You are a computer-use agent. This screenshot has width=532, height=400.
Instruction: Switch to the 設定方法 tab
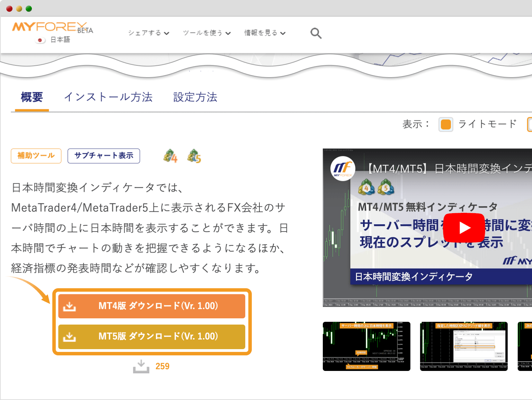pos(195,97)
